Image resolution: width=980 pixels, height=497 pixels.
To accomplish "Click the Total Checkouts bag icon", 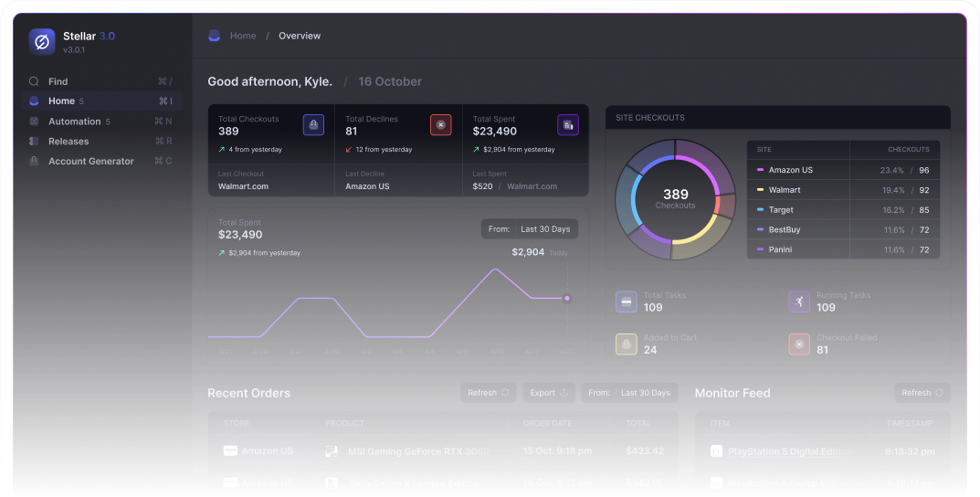I will [313, 125].
